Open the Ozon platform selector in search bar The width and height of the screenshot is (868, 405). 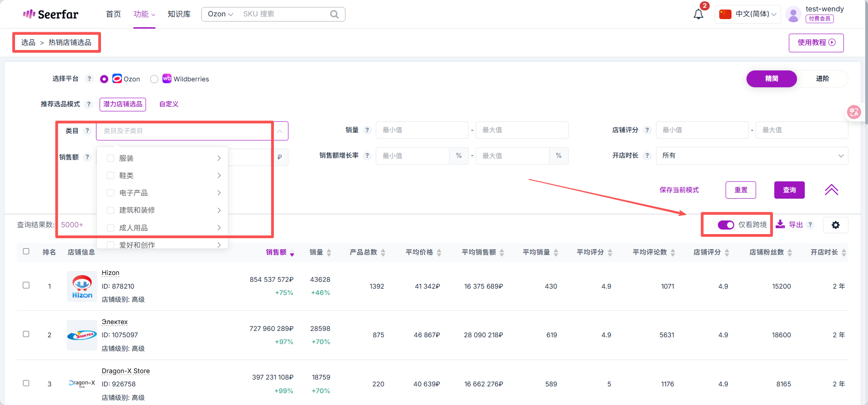pyautogui.click(x=220, y=14)
